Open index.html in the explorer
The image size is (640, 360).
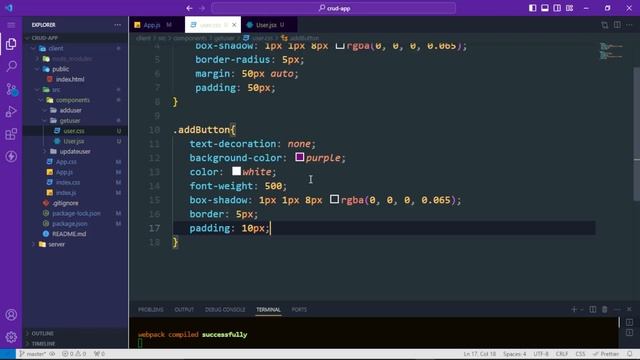75,79
